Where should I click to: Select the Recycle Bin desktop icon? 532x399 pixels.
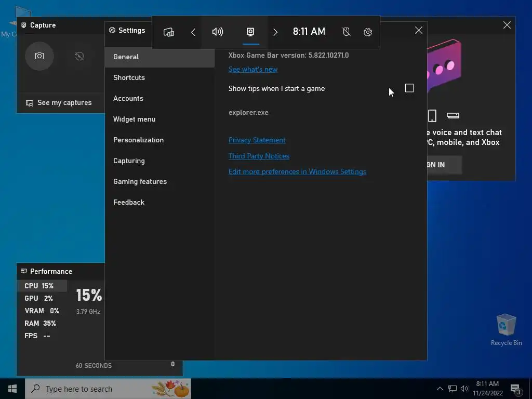(506, 329)
